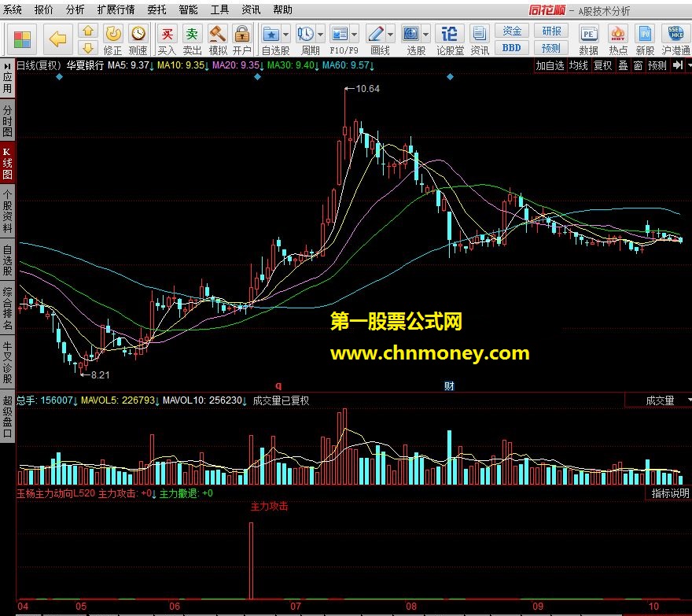692x616 pixels.
Task: Expand the 选股 dropdown arrow
Action: click(426, 34)
